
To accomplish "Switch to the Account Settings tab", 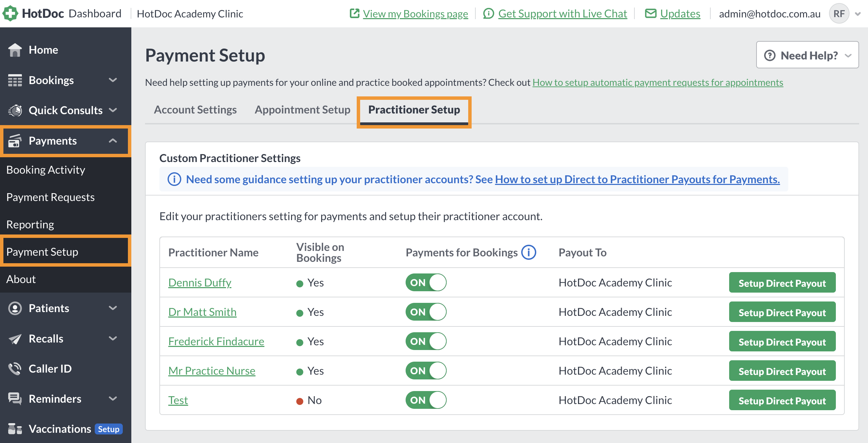I will click(x=195, y=110).
